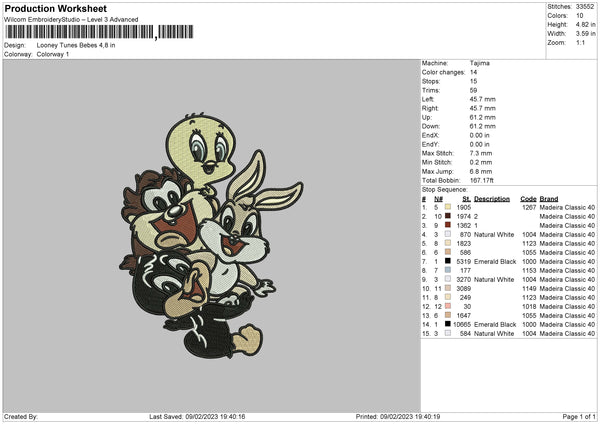The height and width of the screenshot is (424, 600).
Task: Click the Height value 4.82 in
Action: 585,24
